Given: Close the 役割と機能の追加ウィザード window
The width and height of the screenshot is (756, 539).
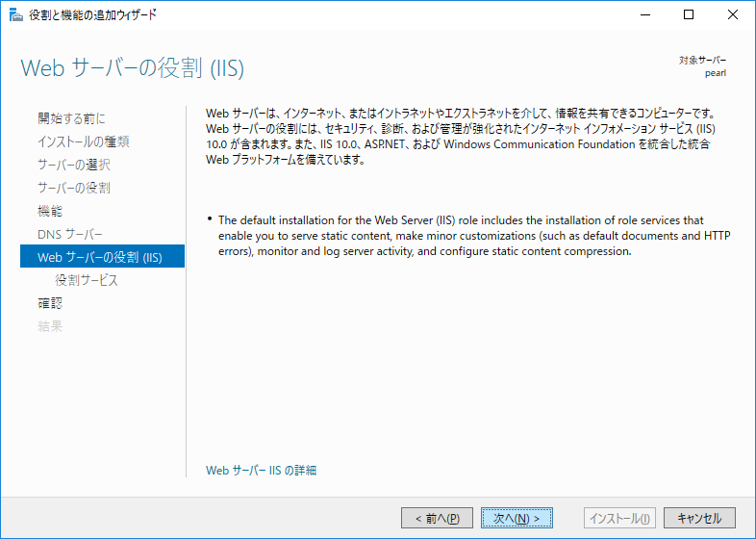Looking at the screenshot, I should tap(732, 15).
